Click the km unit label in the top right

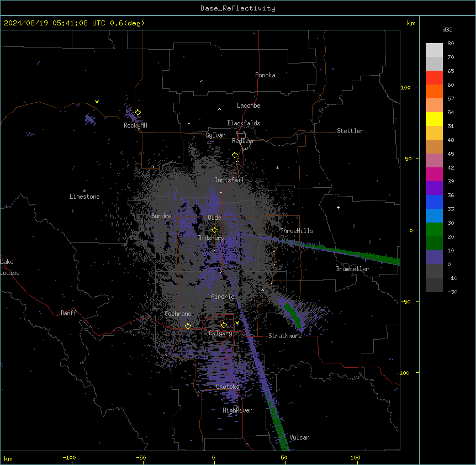click(x=411, y=23)
